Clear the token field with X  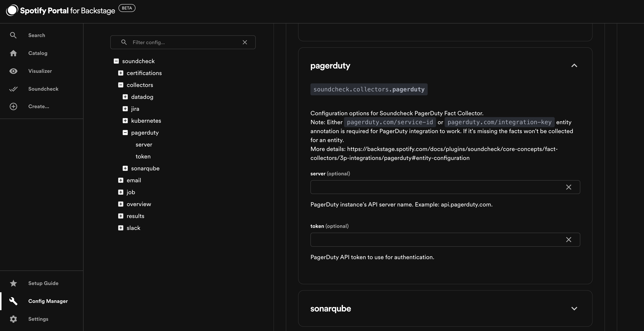569,240
